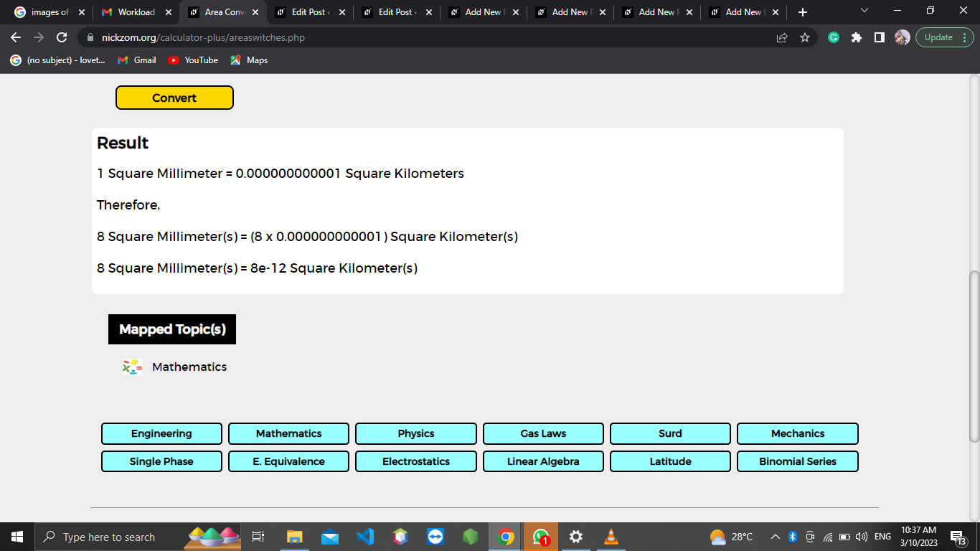
Task: Open the Surd category button
Action: pos(670,433)
